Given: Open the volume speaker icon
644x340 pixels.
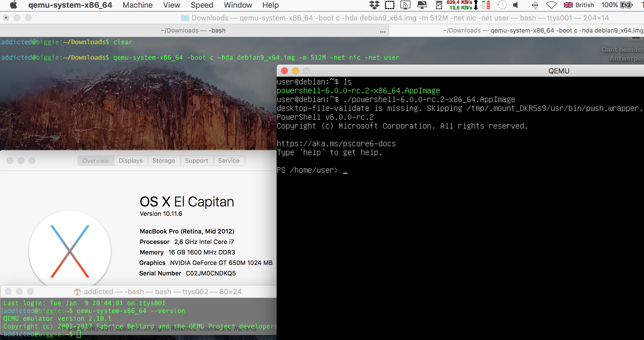Looking at the screenshot, I should (516, 5).
